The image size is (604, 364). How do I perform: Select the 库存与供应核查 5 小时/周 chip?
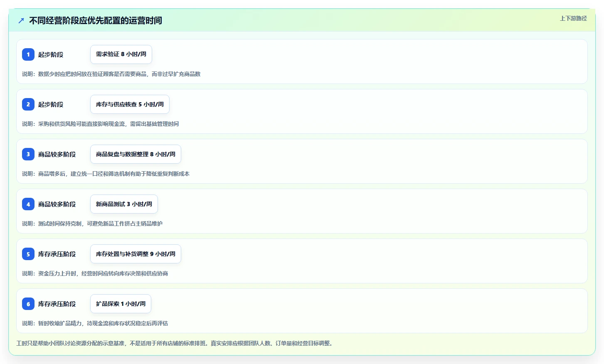pyautogui.click(x=130, y=104)
